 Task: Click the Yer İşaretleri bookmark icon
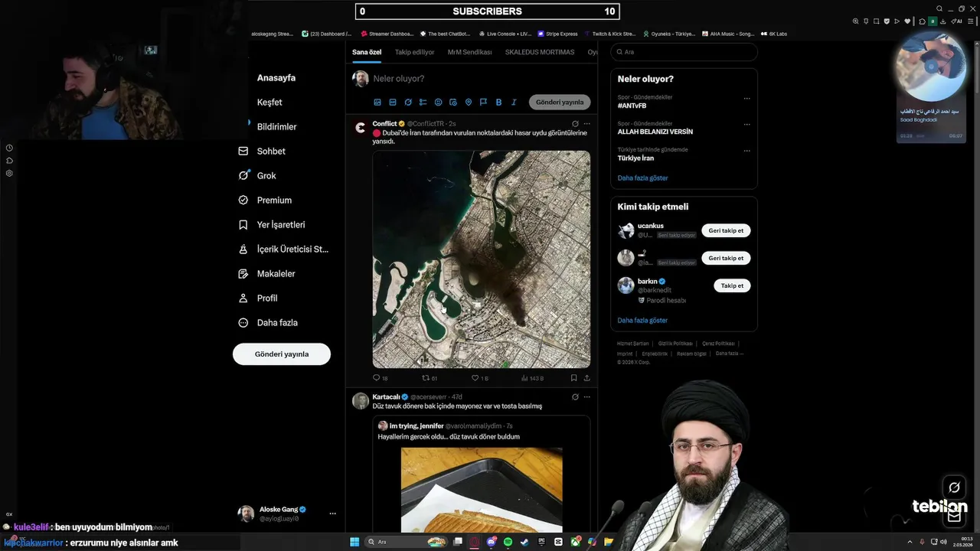point(243,225)
